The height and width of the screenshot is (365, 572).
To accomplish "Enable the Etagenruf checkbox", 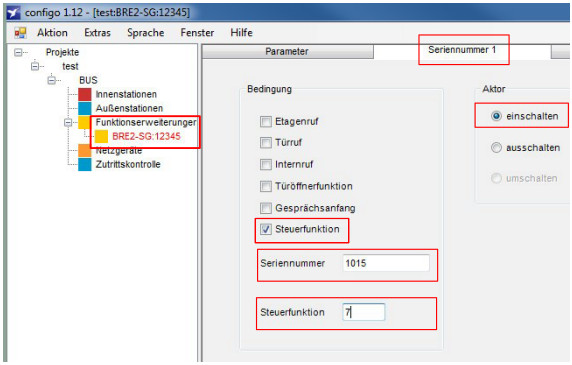I will (266, 121).
